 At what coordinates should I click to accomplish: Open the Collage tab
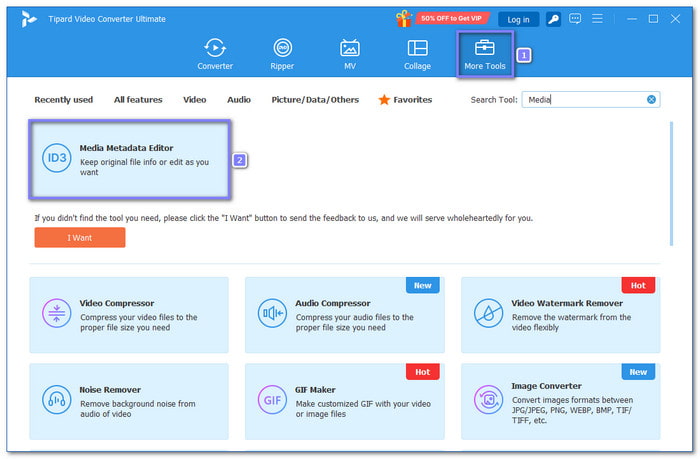[x=417, y=54]
